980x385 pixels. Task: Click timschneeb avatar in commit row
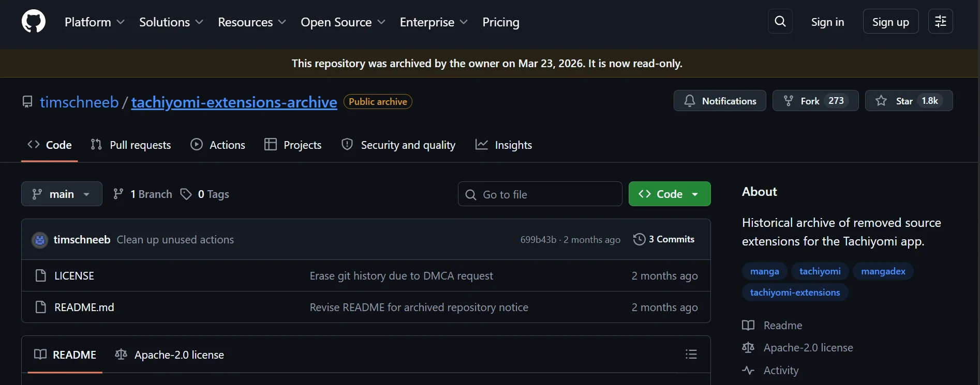point(40,240)
